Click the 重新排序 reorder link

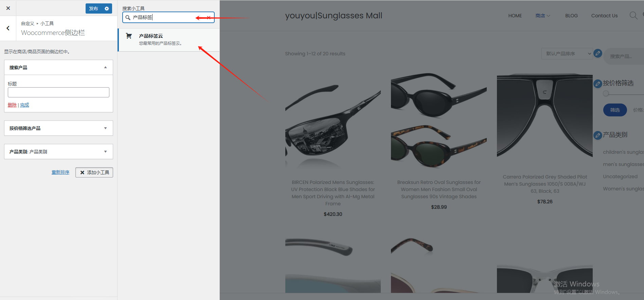pyautogui.click(x=60, y=172)
